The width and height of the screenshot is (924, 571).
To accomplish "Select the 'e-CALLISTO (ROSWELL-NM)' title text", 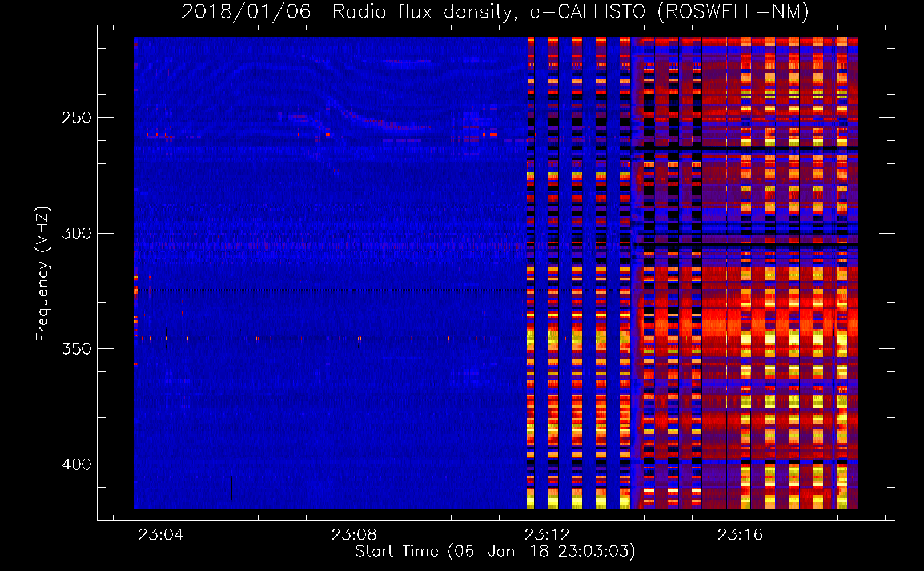I will click(x=669, y=12).
